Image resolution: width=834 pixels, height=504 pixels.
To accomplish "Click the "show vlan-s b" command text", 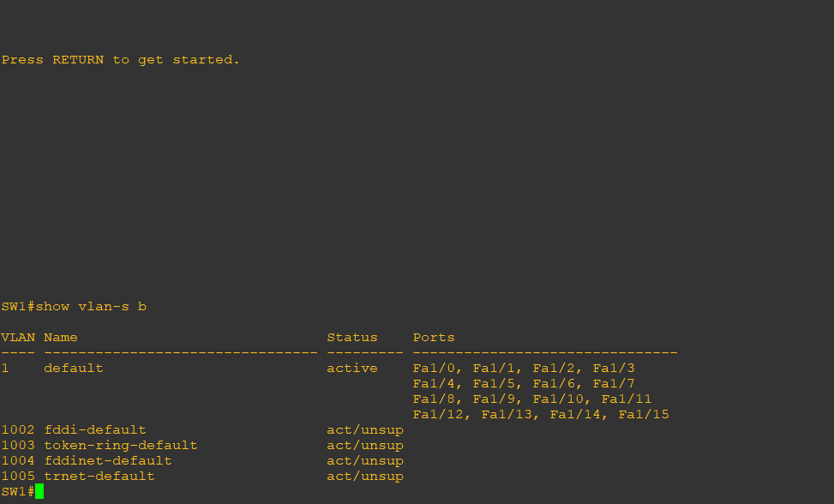I will point(91,306).
